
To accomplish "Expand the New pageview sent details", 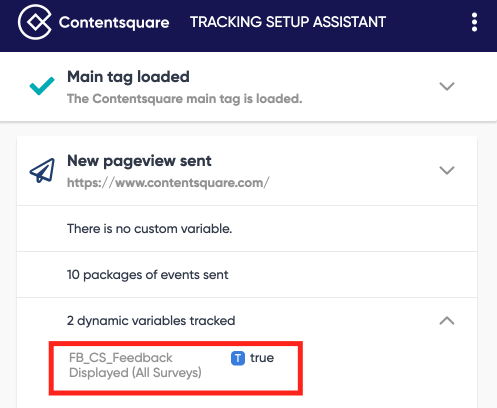I will click(x=447, y=170).
